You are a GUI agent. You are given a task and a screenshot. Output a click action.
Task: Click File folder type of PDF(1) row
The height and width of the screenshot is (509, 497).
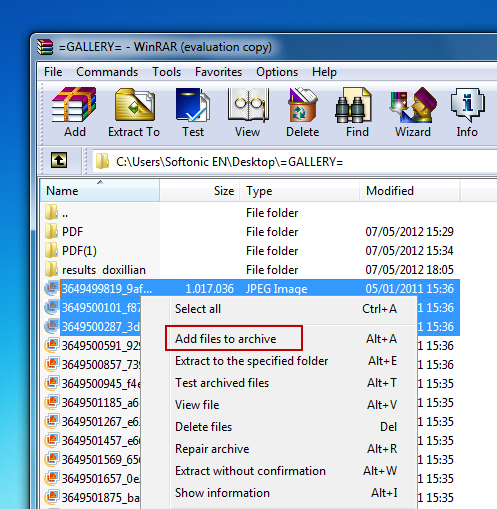272,251
